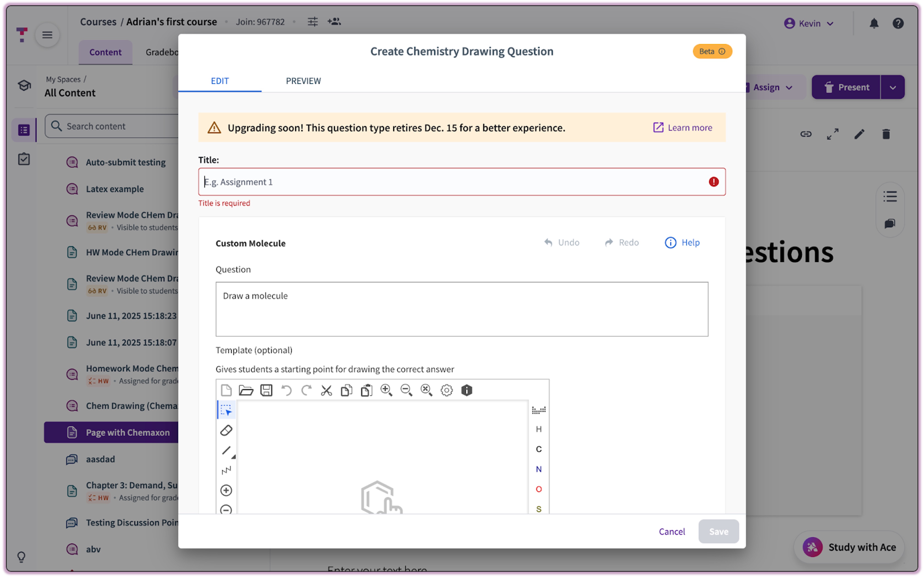Choose Nitrogen atom N

(539, 469)
